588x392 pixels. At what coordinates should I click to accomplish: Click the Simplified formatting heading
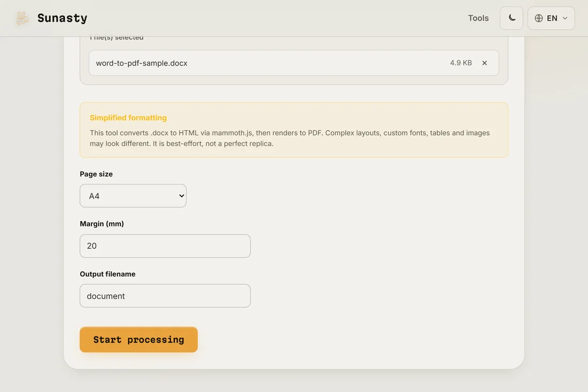128,118
